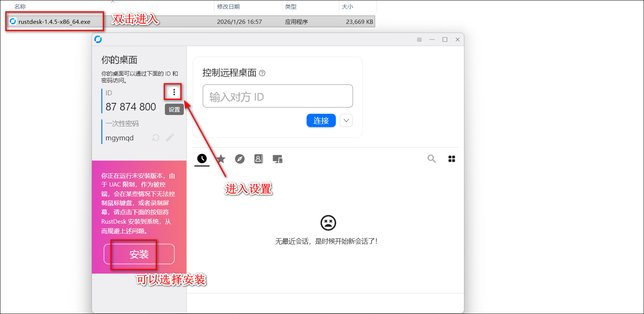Open the hamburger menu in the title bar
Screen dimensions: 644x314
[x=419, y=40]
